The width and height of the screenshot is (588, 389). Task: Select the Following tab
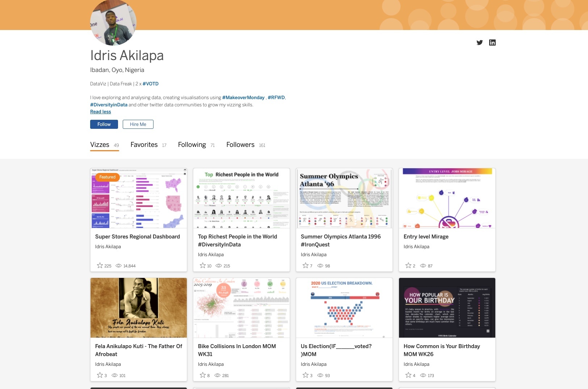(192, 145)
